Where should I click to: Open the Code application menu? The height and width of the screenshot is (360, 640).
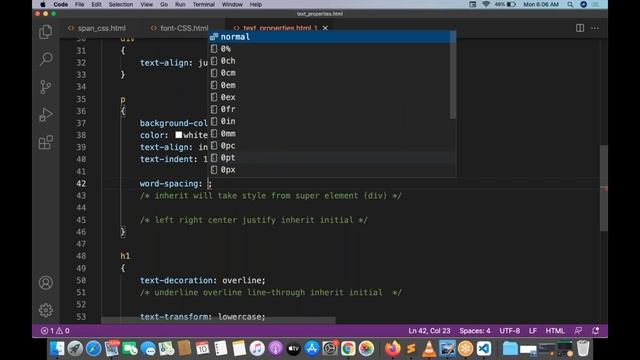coord(60,4)
